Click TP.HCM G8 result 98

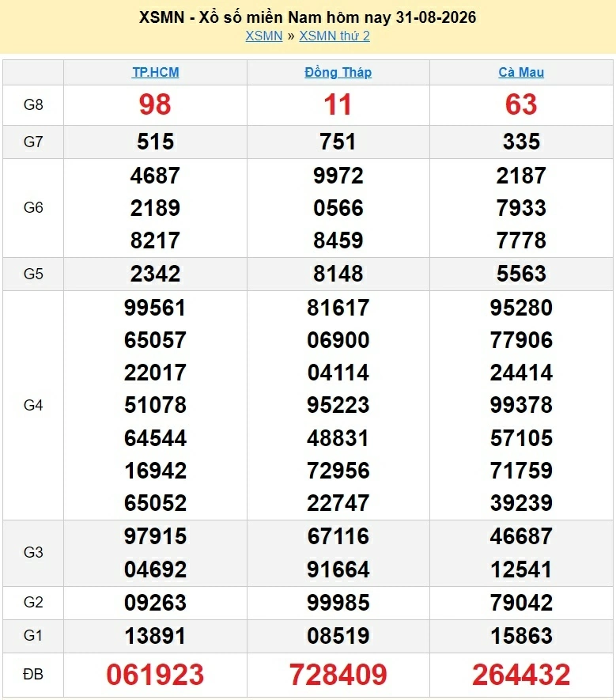(155, 104)
